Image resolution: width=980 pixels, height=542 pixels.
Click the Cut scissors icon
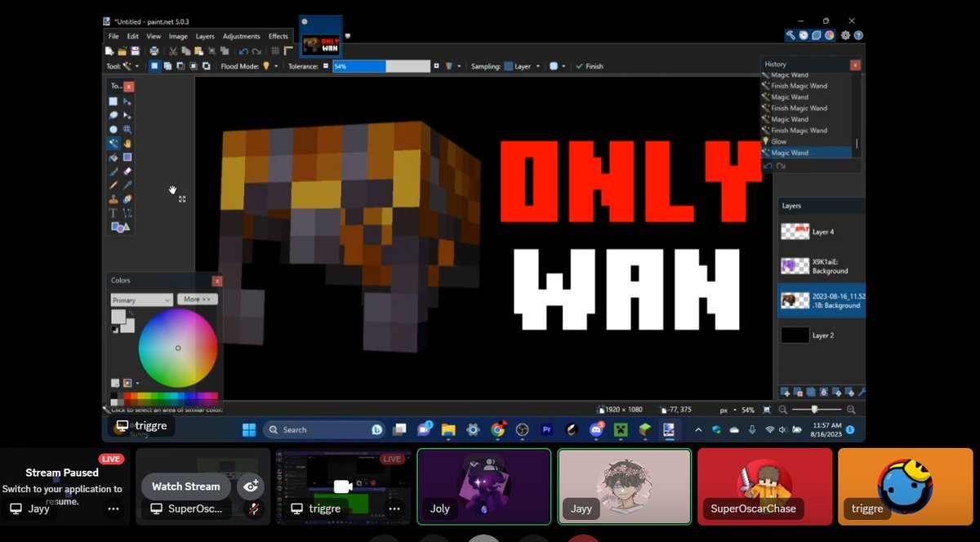pos(174,51)
